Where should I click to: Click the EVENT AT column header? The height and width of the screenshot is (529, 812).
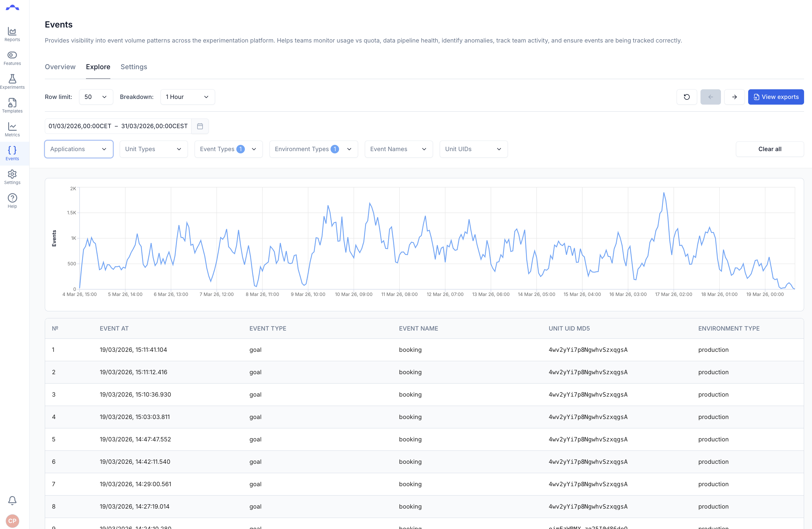click(x=114, y=329)
